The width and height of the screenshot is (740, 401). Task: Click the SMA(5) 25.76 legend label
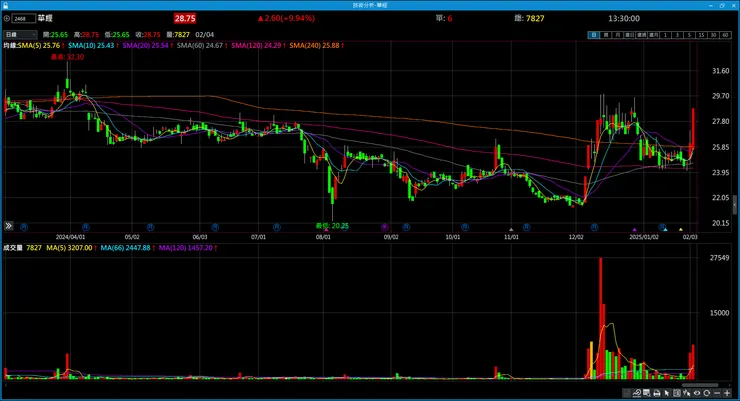39,45
